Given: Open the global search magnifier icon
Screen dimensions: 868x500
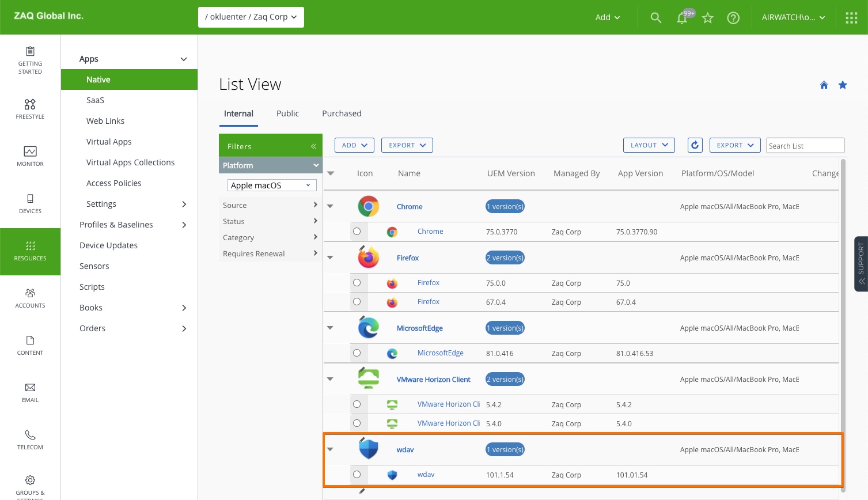Looking at the screenshot, I should 655,17.
